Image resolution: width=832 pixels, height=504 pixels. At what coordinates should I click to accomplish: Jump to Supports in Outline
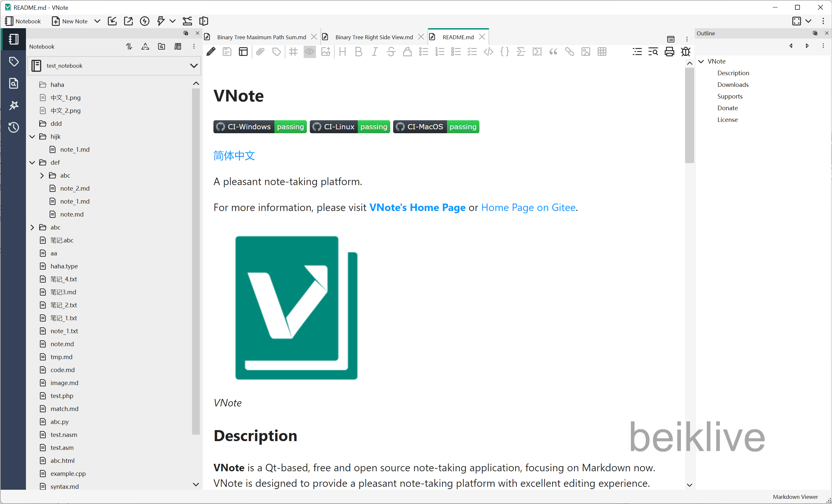(730, 97)
